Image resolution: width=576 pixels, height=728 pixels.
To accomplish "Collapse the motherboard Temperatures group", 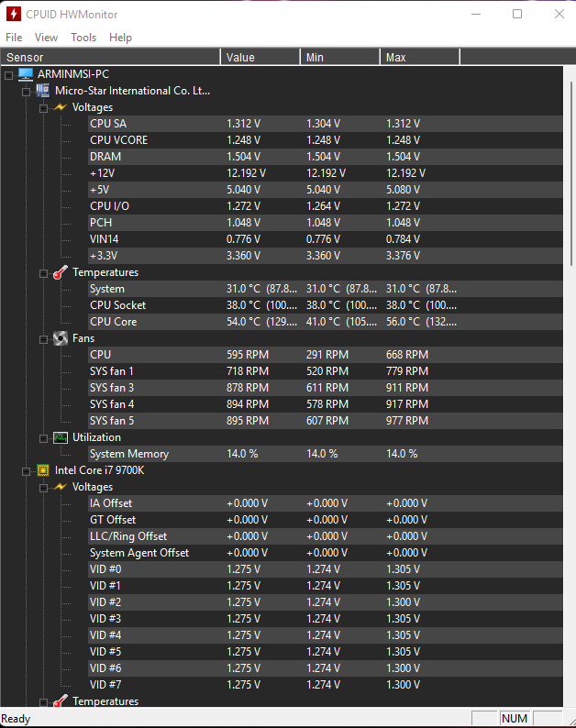I will pyautogui.click(x=43, y=274).
